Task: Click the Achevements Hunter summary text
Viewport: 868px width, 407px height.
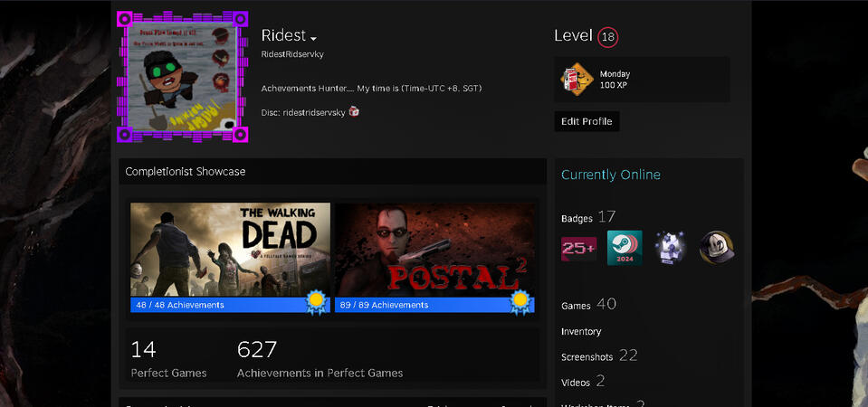Action: point(371,89)
